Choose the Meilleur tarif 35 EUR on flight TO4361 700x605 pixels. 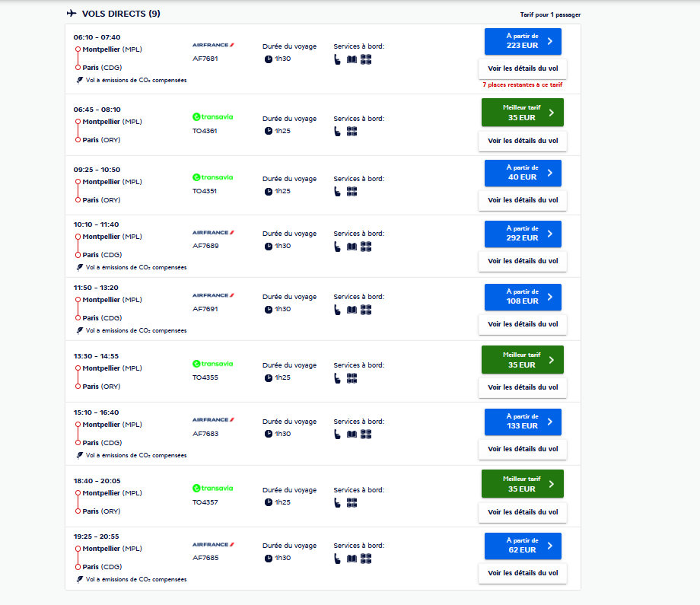[x=522, y=113]
